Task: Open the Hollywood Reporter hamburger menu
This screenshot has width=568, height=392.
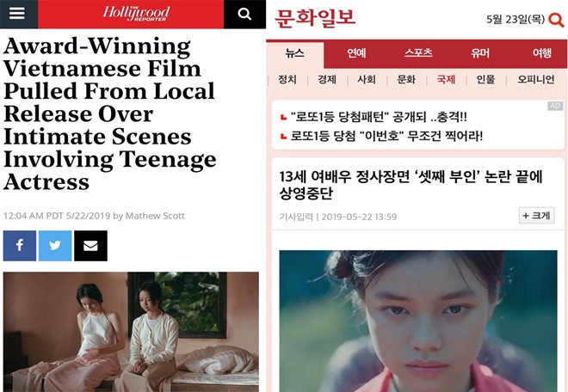Action: [x=17, y=14]
